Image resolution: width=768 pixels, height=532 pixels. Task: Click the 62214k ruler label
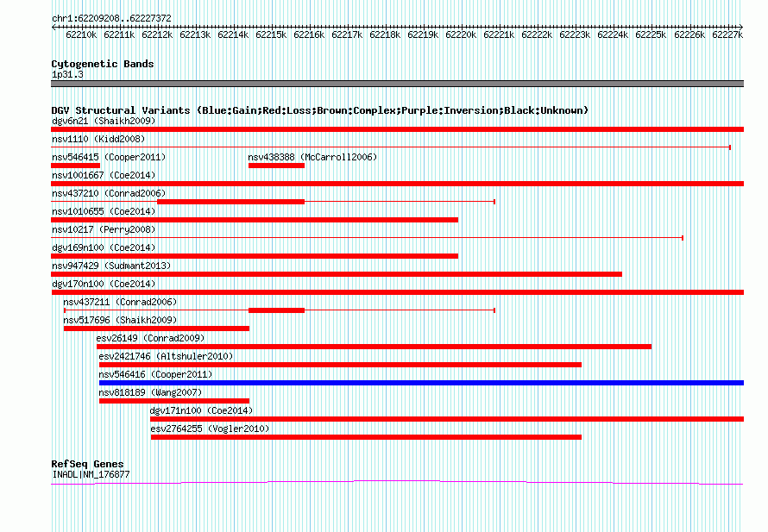pyautogui.click(x=233, y=35)
